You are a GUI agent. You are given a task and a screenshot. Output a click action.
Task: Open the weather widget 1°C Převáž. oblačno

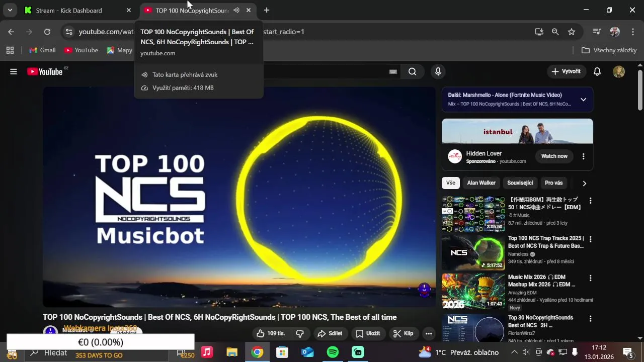[458, 352]
